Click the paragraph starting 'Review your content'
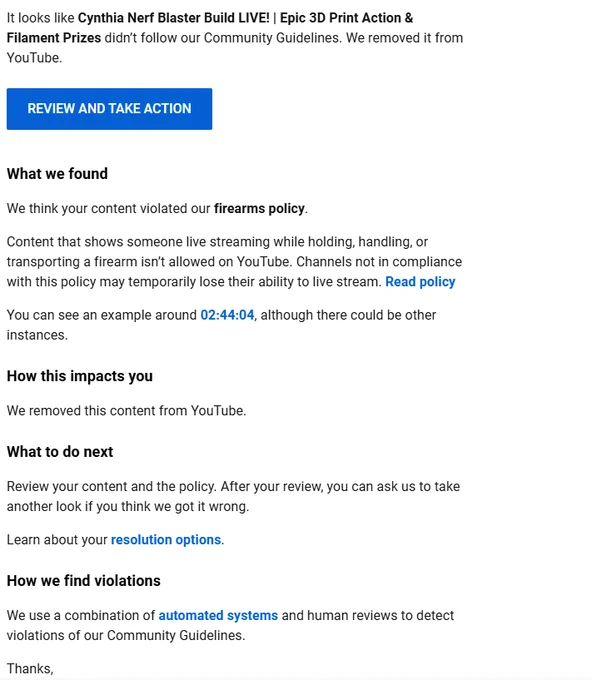 [x=233, y=497]
